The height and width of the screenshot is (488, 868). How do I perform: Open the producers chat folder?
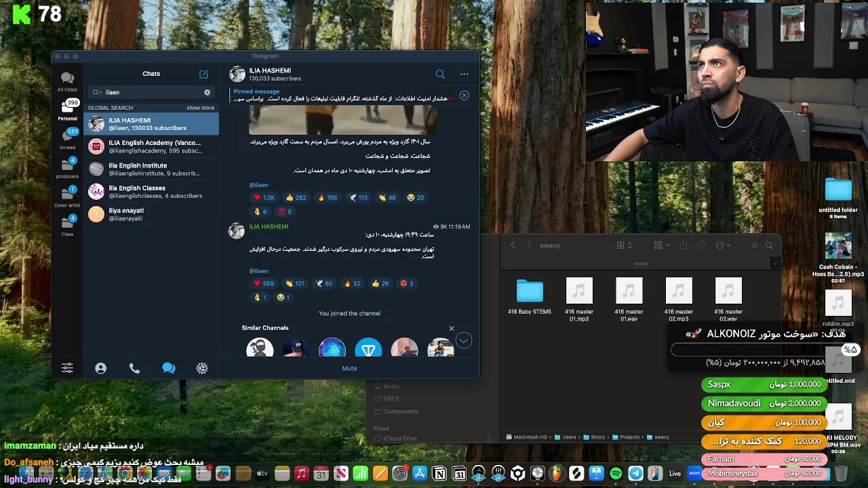click(x=67, y=167)
